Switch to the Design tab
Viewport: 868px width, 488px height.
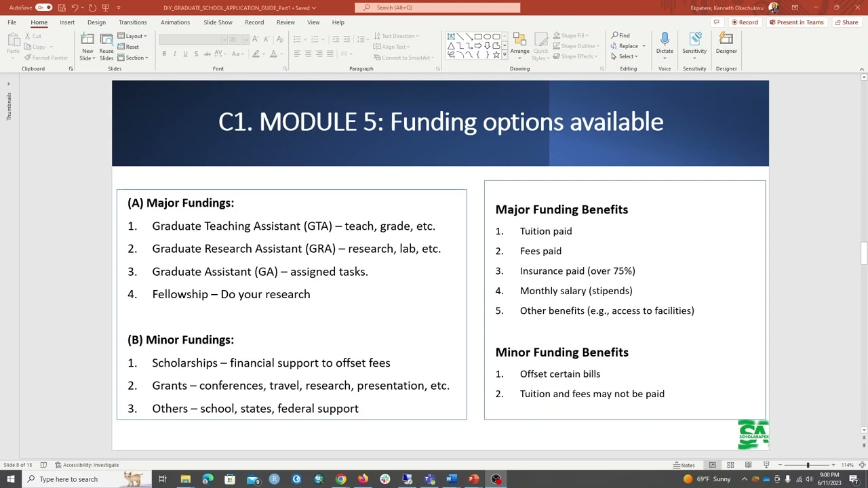click(96, 22)
